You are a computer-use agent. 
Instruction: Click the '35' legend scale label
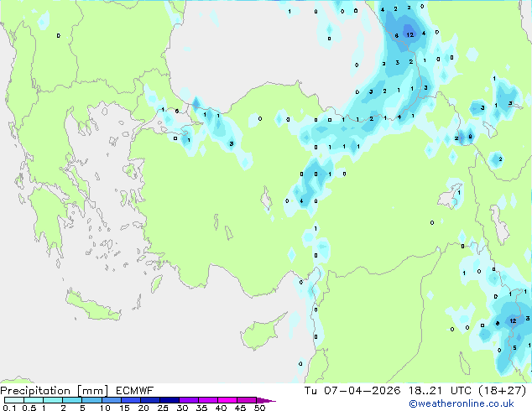pyautogui.click(x=201, y=408)
